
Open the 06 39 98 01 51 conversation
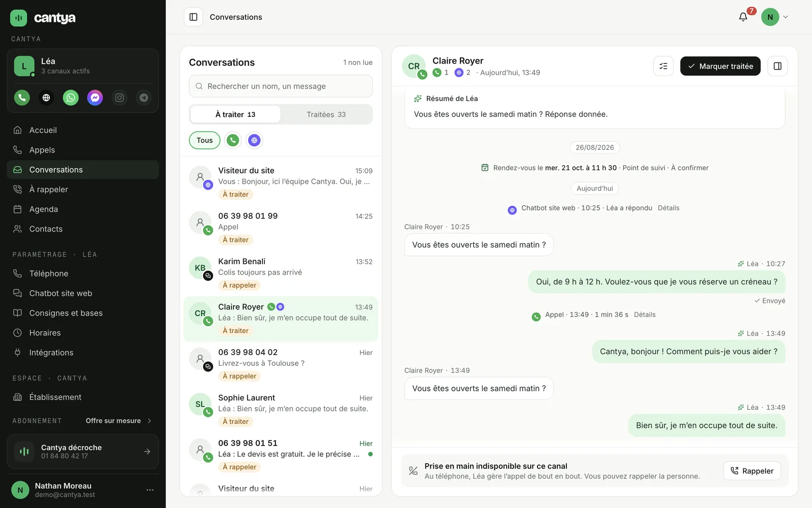pyautogui.click(x=281, y=455)
